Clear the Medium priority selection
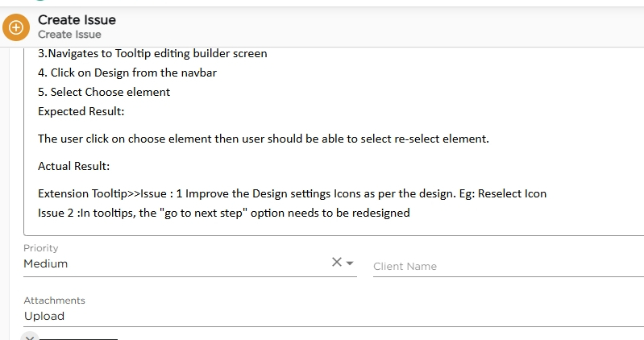Viewport: 644px width, 340px height. click(336, 262)
